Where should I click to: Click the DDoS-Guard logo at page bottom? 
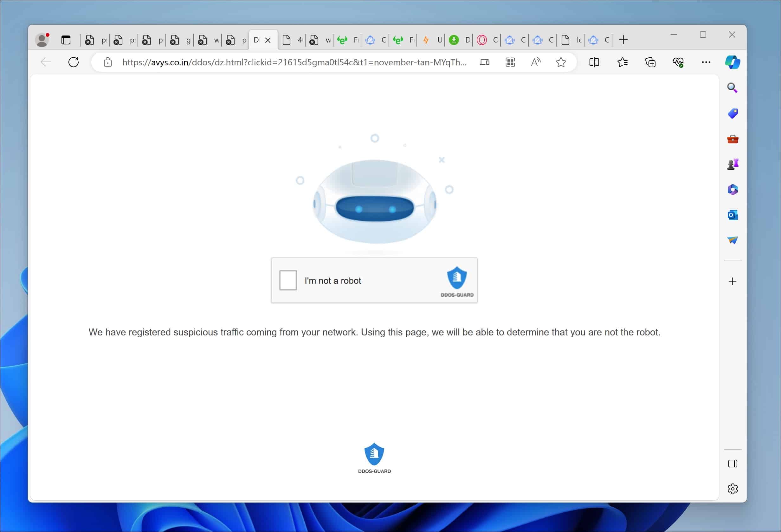tap(374, 458)
